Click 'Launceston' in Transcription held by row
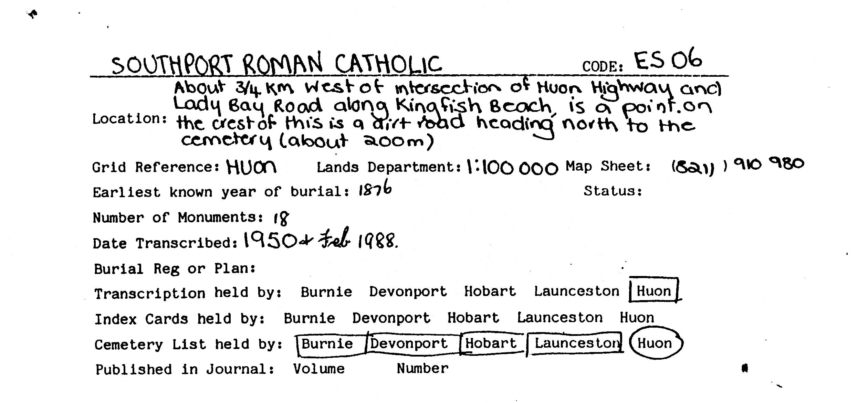Viewport: 868px width, 403px height. tap(577, 291)
